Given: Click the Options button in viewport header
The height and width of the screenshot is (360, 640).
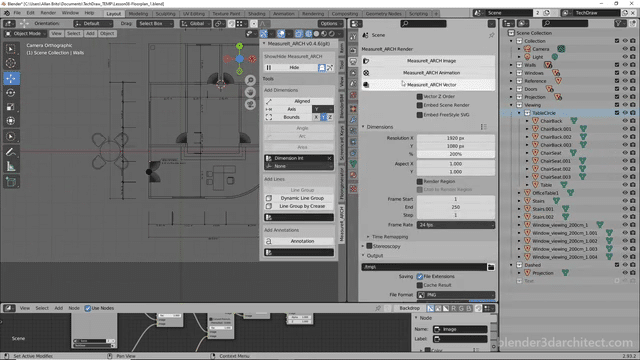Looking at the screenshot, I should 330,24.
